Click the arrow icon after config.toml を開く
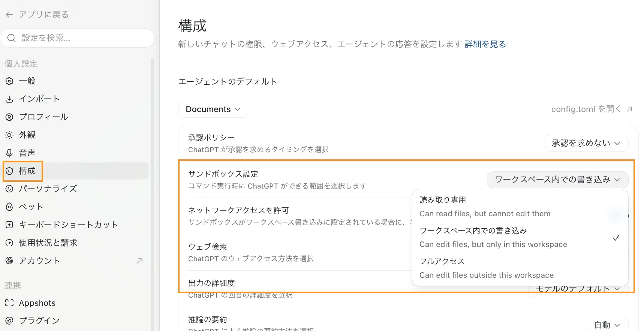Screen dimensions: 644x331 click(x=629, y=109)
